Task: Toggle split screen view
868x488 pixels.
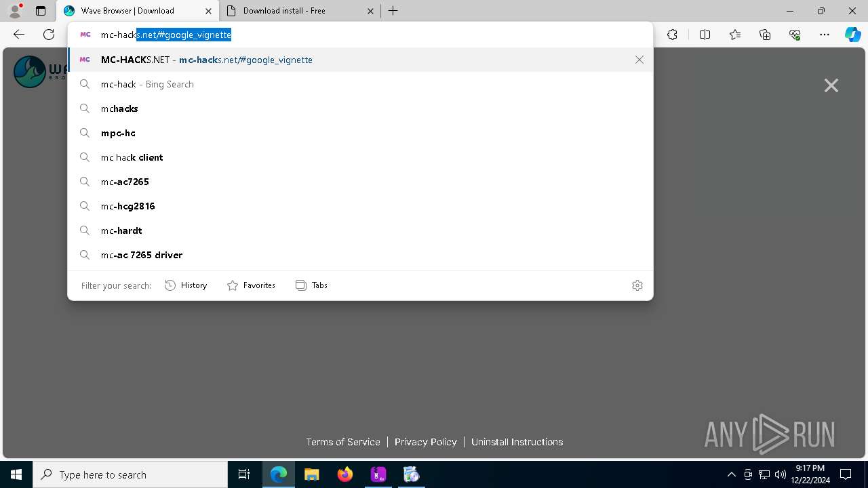Action: point(705,35)
